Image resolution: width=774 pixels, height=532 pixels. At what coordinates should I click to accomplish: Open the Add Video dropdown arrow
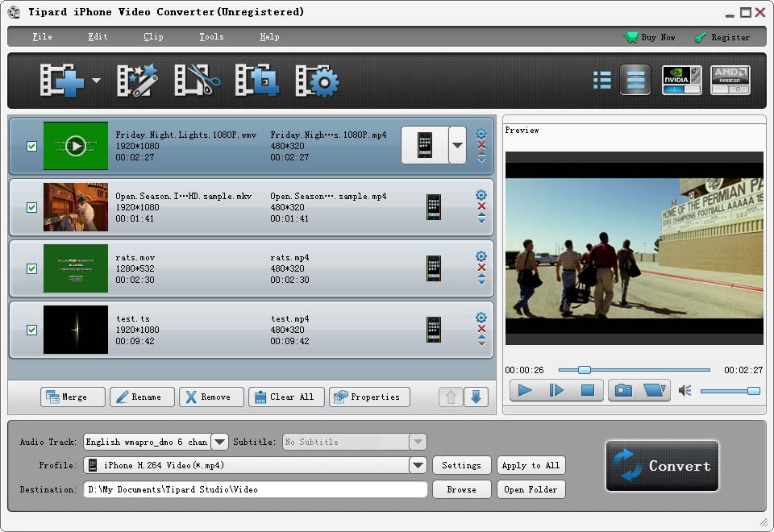click(x=96, y=80)
